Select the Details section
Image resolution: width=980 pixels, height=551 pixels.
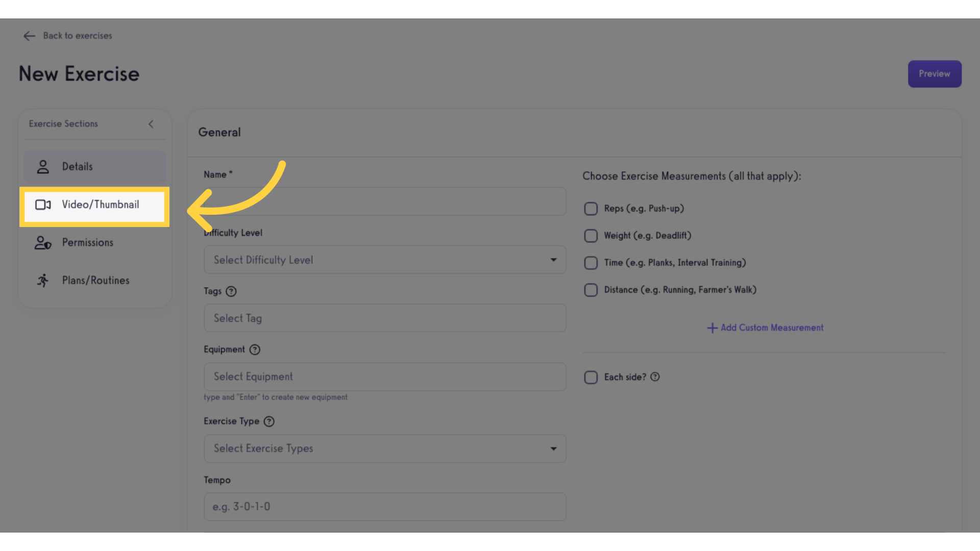(94, 167)
